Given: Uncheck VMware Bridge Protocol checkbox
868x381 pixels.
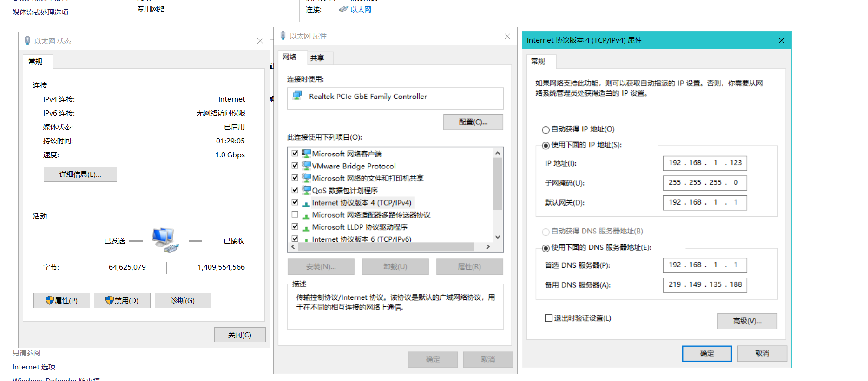Looking at the screenshot, I should tap(295, 165).
